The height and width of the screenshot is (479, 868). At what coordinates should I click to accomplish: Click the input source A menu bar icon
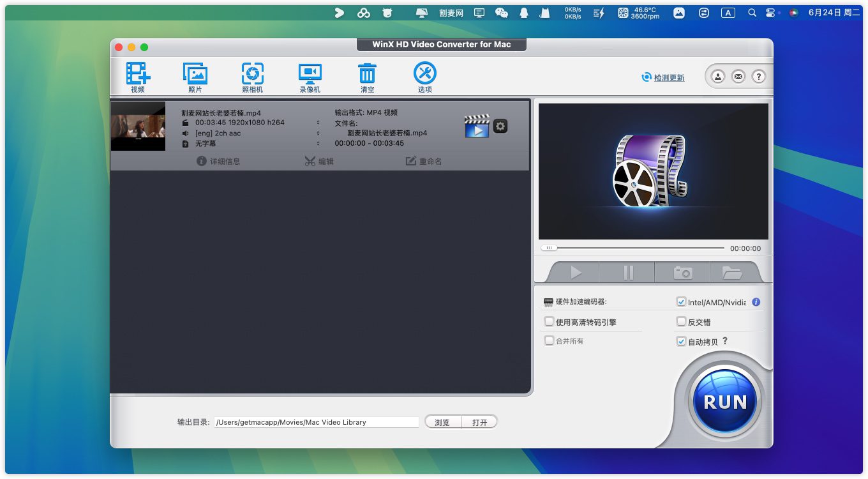point(728,13)
